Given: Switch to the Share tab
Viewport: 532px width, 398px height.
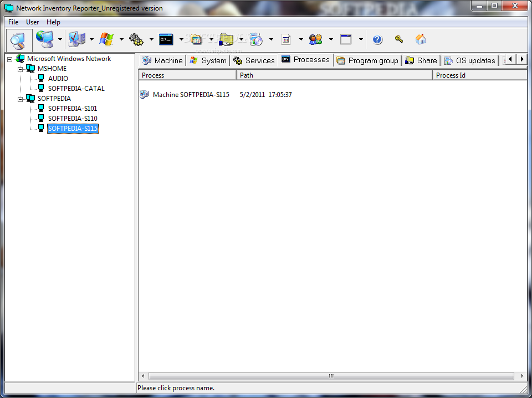Looking at the screenshot, I should pyautogui.click(x=421, y=60).
